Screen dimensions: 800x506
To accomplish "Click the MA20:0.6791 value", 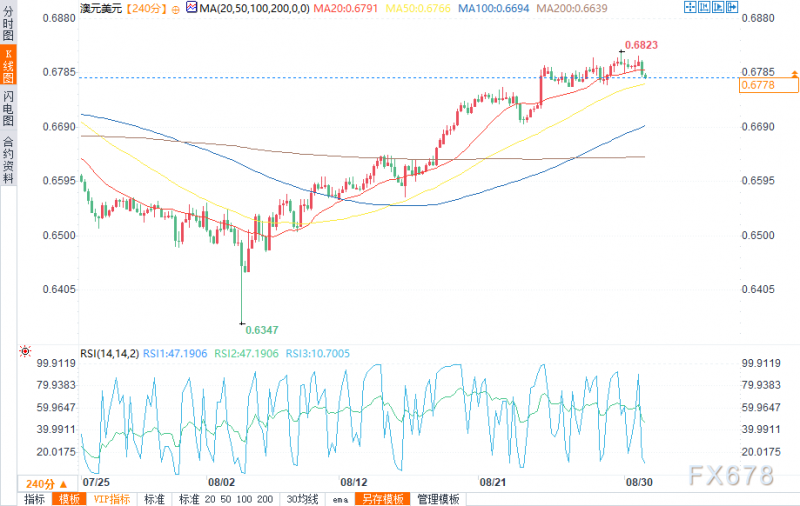I will 345,8.
